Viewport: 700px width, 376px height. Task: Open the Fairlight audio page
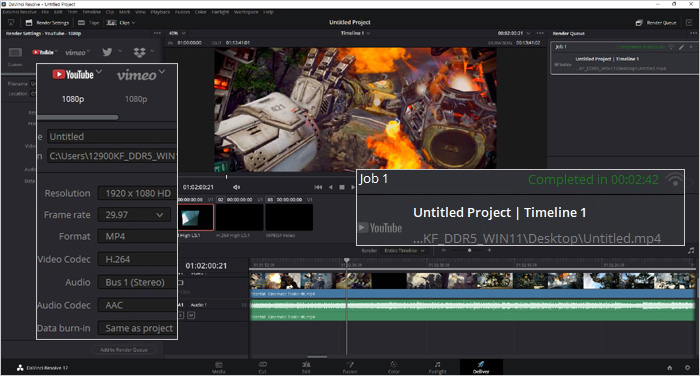click(438, 367)
